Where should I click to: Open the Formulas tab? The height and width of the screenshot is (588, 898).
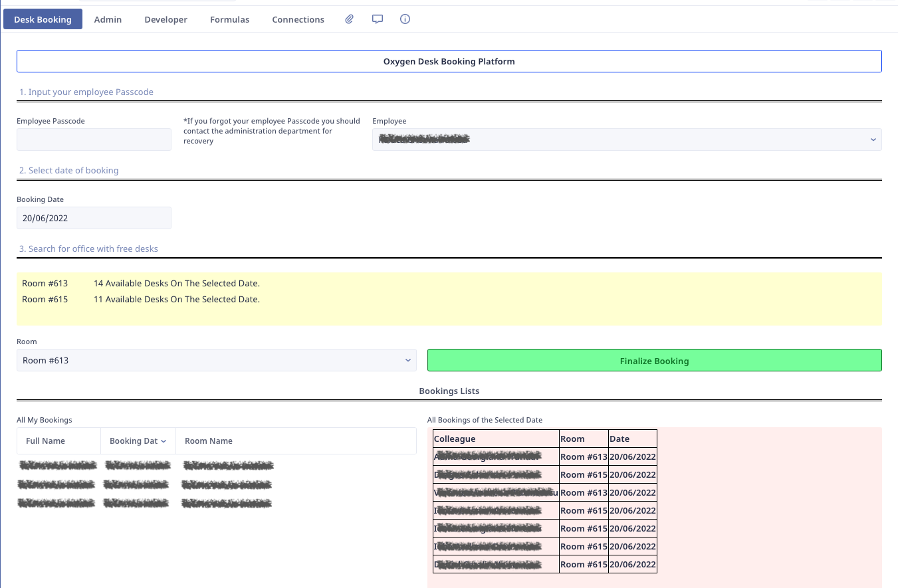tap(229, 19)
